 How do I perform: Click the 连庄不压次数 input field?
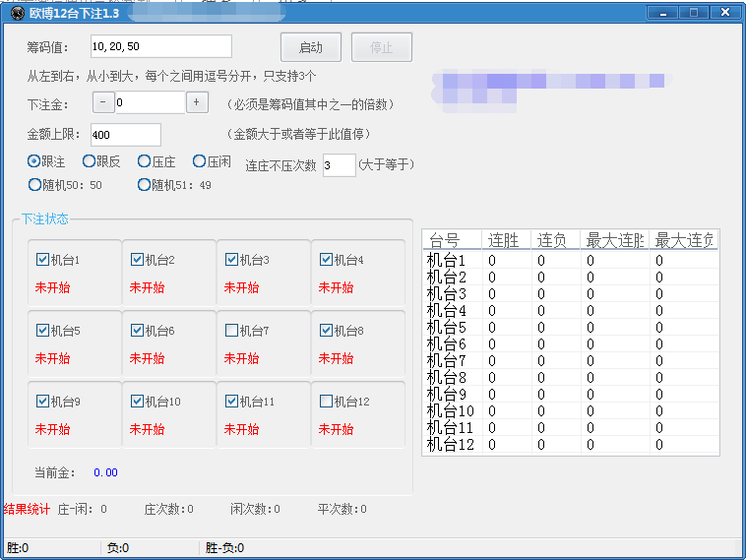340,165
